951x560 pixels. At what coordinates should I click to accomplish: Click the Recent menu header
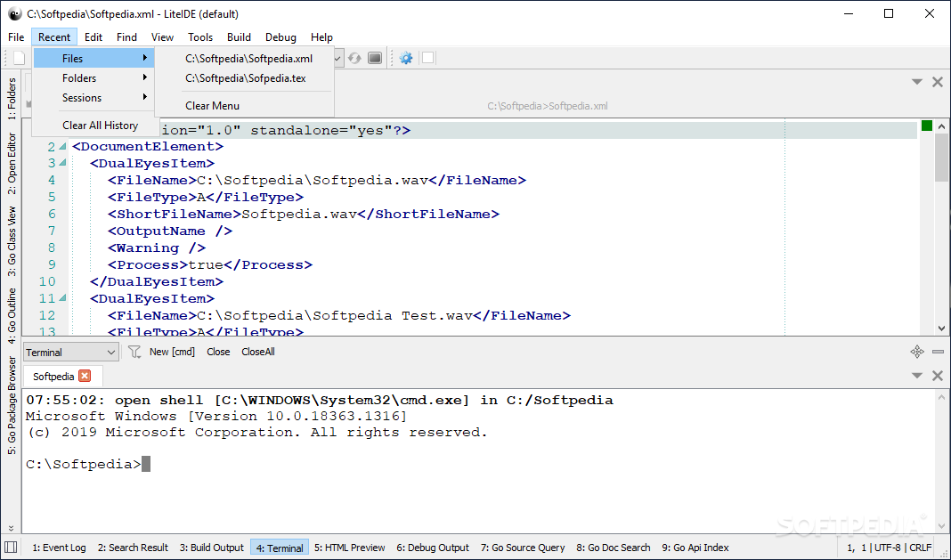[x=54, y=37]
